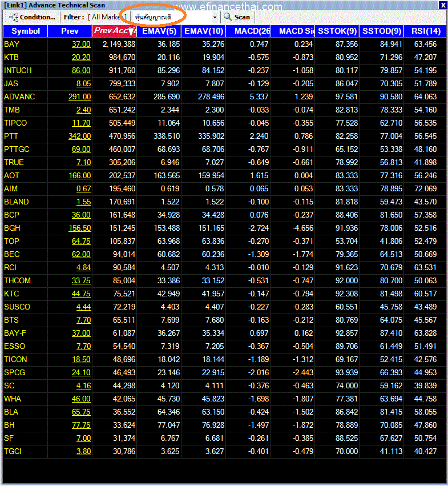Click SC price link 4.16
This screenshot has height=486, width=448.
84,385
